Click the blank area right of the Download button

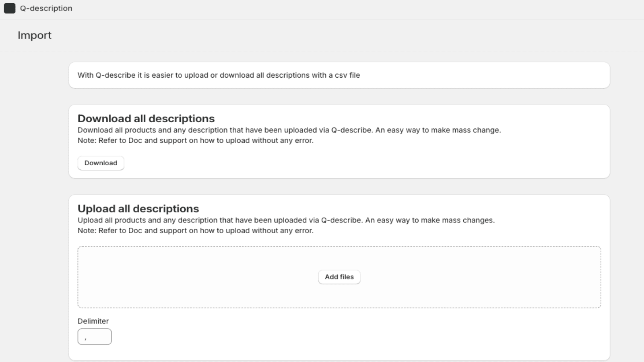[322, 163]
